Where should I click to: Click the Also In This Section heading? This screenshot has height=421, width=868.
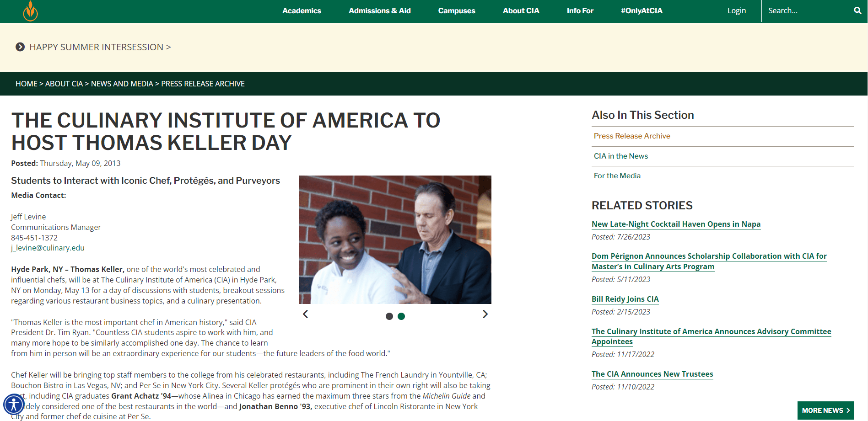point(642,115)
